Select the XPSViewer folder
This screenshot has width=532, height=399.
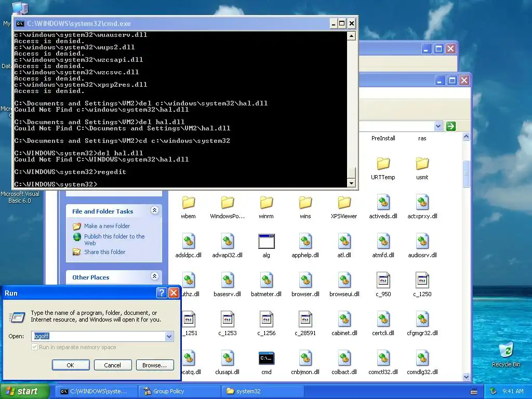[344, 203]
